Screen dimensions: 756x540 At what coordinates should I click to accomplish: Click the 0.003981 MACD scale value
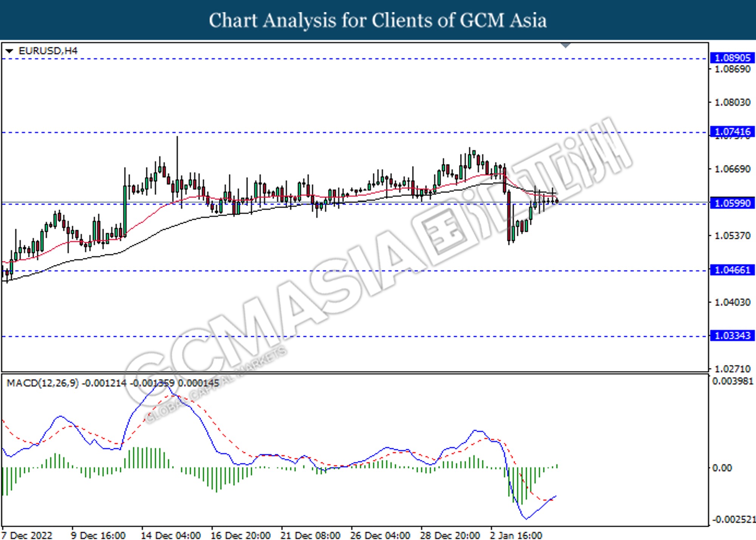(x=733, y=381)
